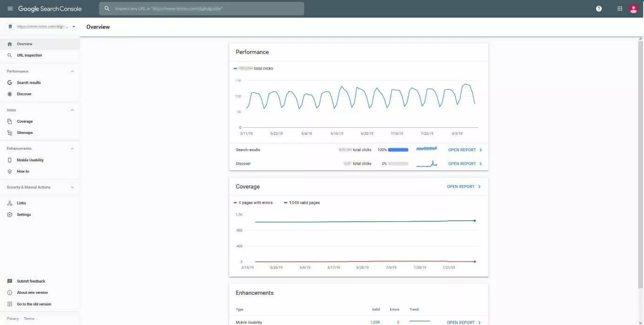Click '1,049 valid pages' legend
Image resolution: width=644 pixels, height=325 pixels.
pos(302,203)
